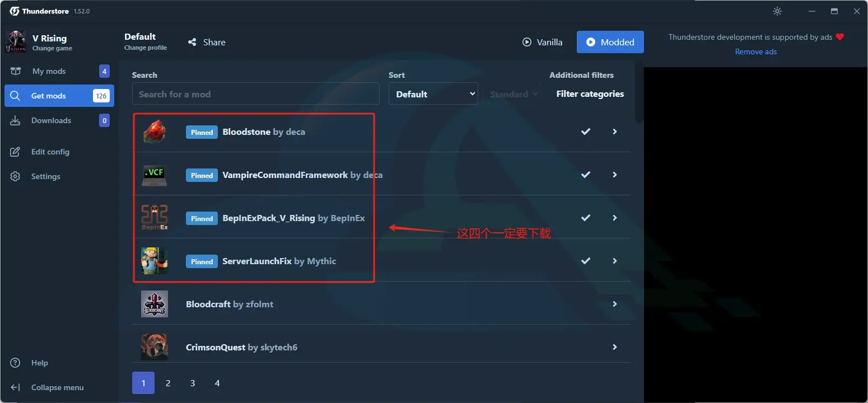Select the Bloodstone by deca title
This screenshot has width=868, height=403.
pos(264,132)
